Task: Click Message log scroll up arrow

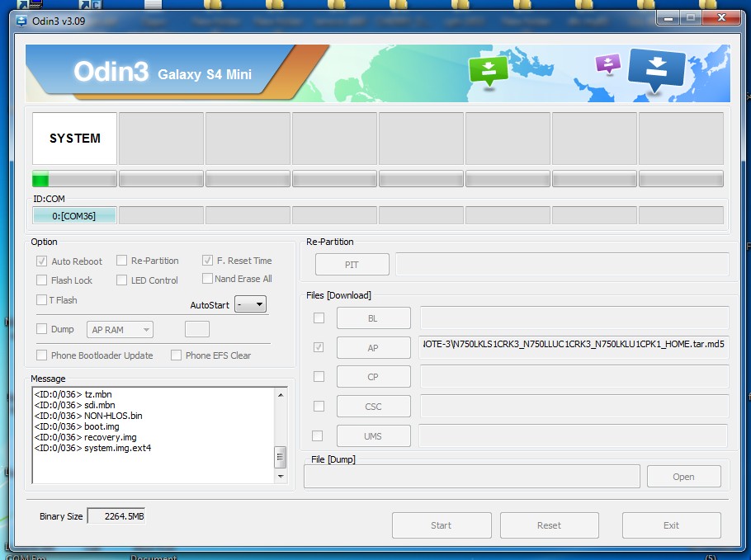Action: tap(281, 395)
